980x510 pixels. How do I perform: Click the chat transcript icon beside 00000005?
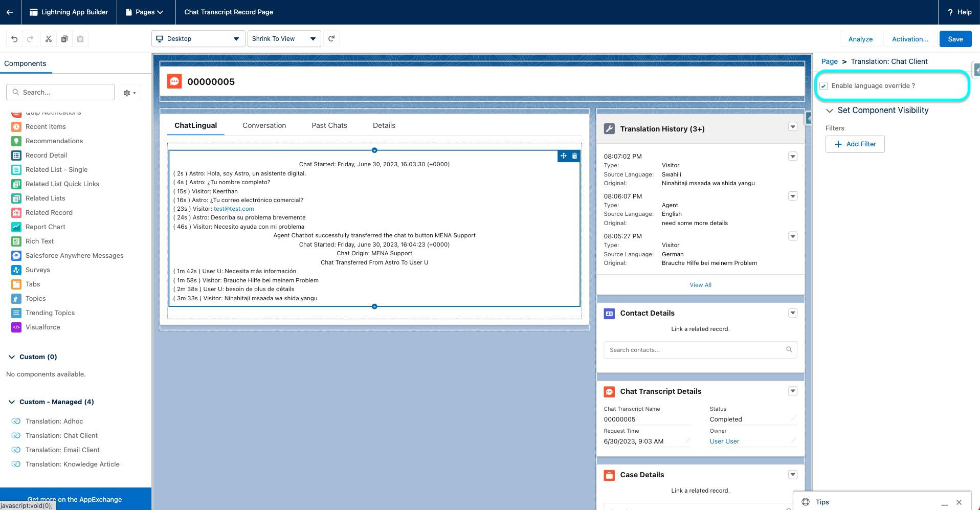pyautogui.click(x=174, y=81)
